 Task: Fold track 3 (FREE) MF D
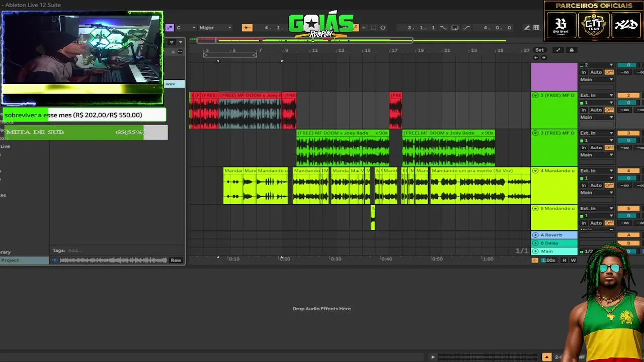tap(535, 133)
